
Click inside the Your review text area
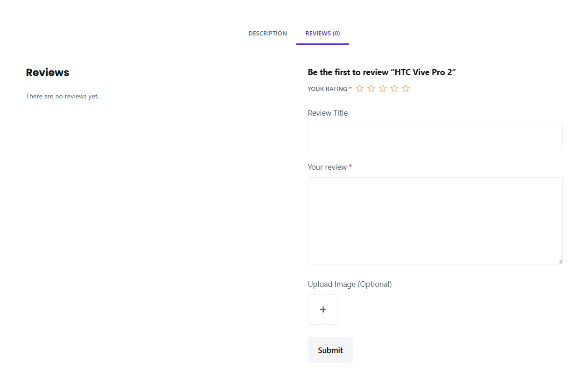tap(435, 221)
